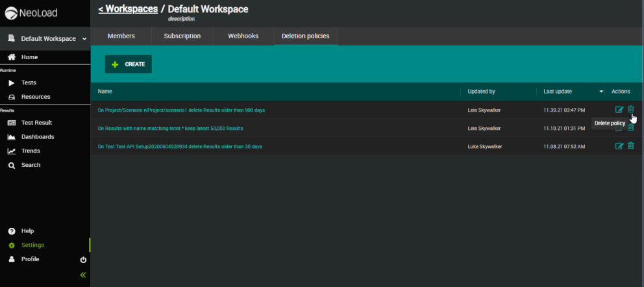Viewport: 644px width, 287px height.
Task: Open the Test Result page
Action: pos(36,123)
